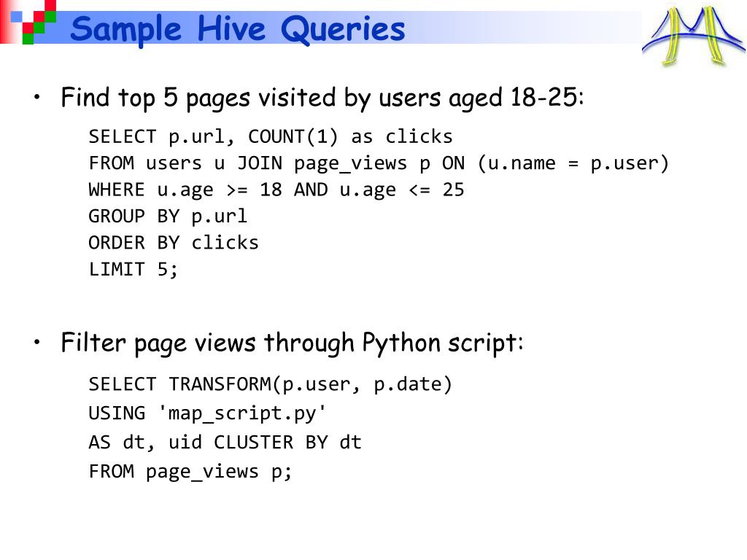
Task: Click the 'FROM users u JOIN page_views p' line
Action: [379, 163]
